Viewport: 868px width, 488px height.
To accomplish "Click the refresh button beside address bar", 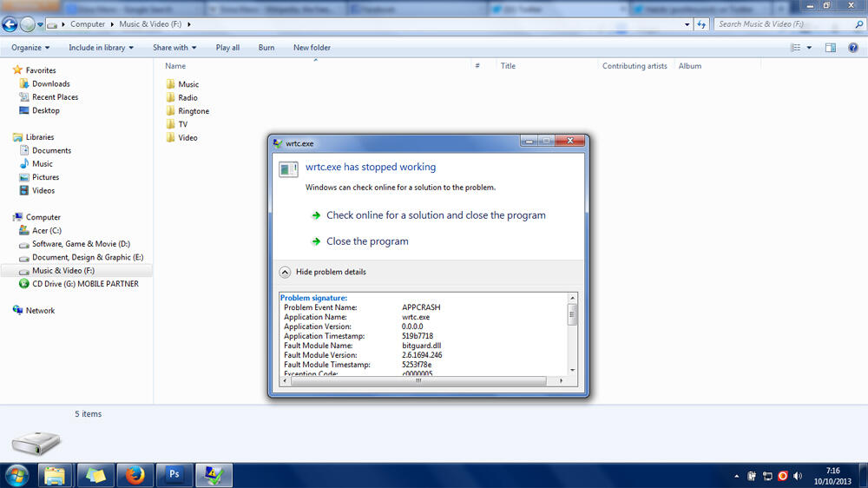I will point(701,24).
